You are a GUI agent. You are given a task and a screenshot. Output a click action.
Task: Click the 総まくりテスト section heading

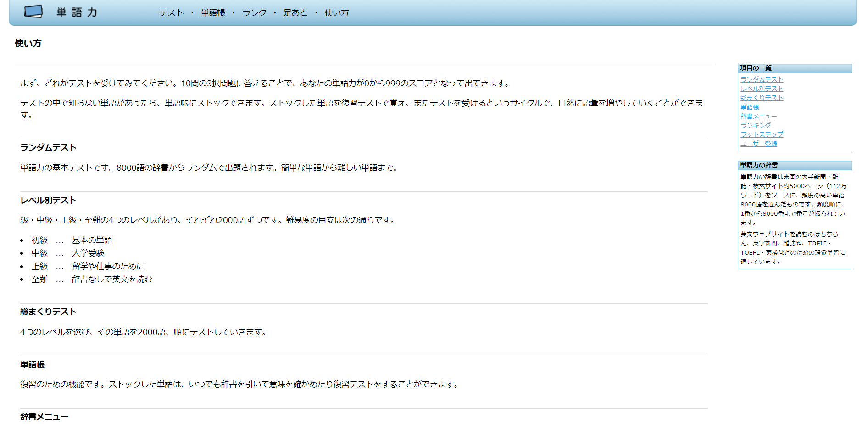(x=48, y=312)
